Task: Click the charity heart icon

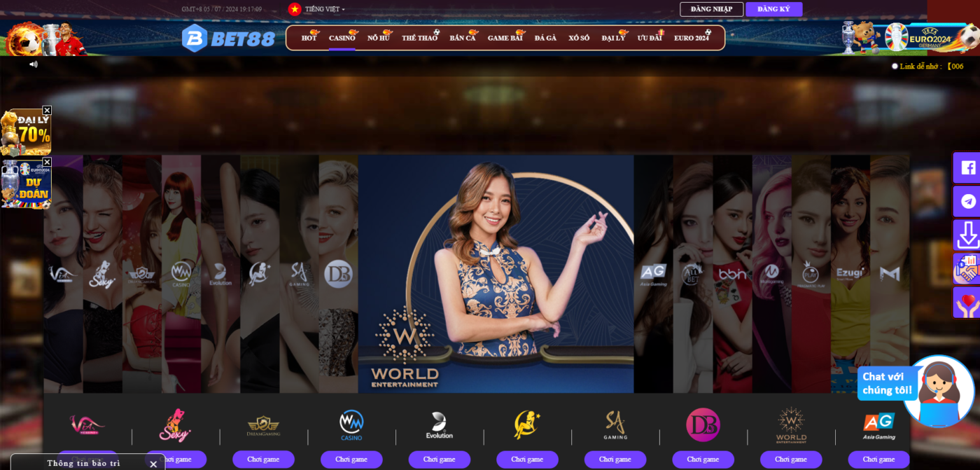Action: (x=967, y=302)
